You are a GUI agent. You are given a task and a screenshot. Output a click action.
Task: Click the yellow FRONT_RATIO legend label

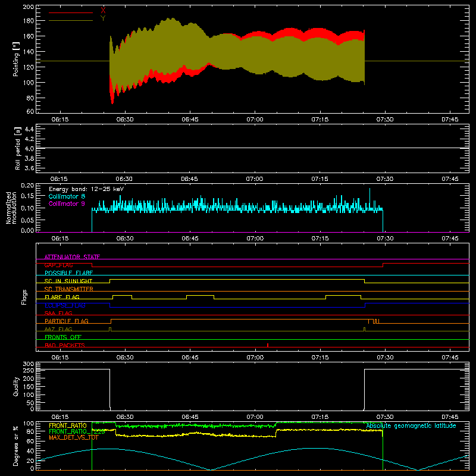tap(68, 425)
